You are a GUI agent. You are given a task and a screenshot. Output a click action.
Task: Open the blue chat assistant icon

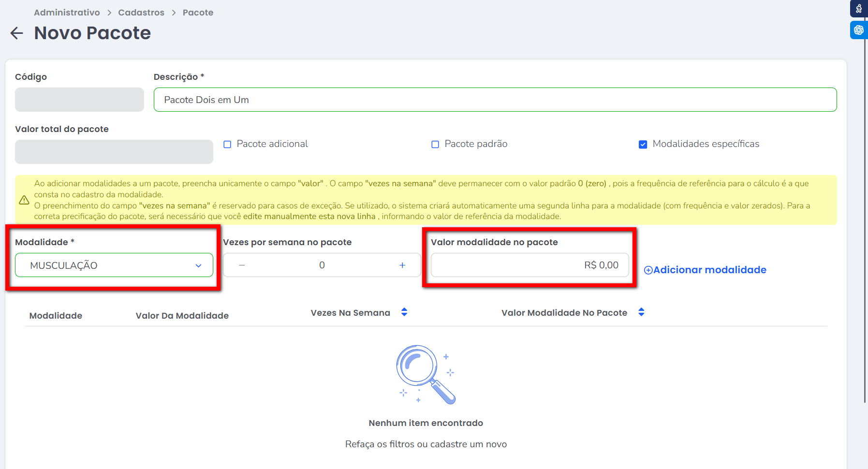point(859,30)
